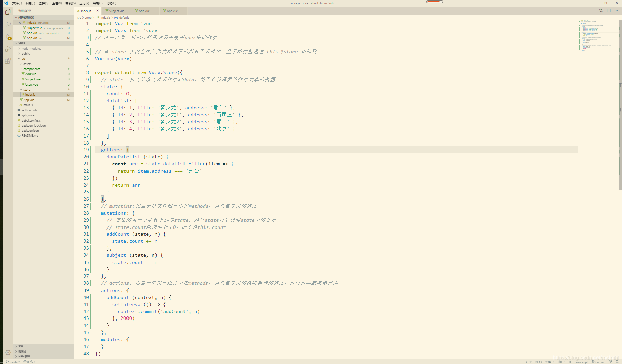Open the Run and Debug view

[8, 49]
